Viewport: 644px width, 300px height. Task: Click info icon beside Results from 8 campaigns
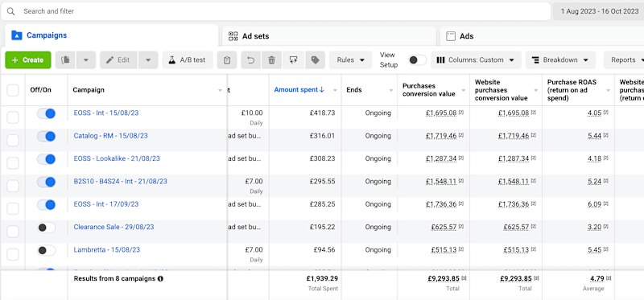[x=160, y=278]
